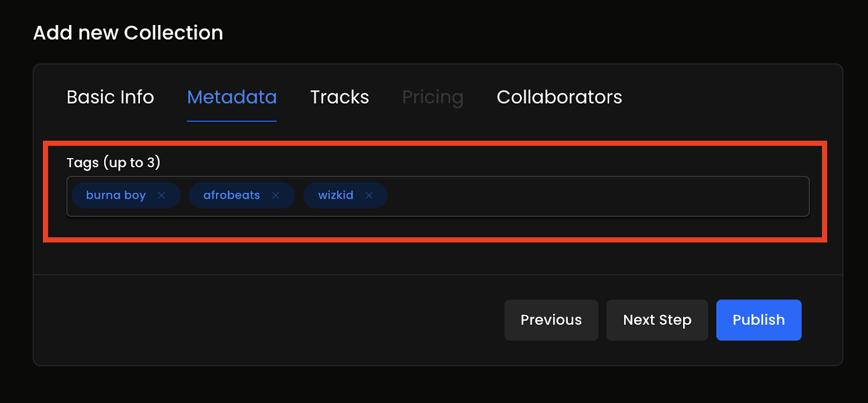Go to the Collaborators tab
The image size is (868, 403).
pos(559,97)
